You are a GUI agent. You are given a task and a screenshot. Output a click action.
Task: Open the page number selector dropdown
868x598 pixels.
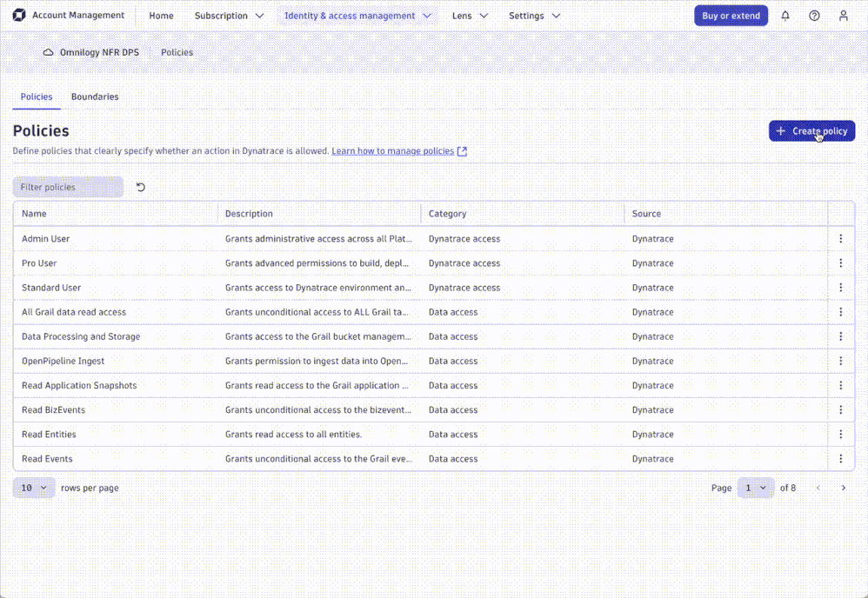coord(755,488)
